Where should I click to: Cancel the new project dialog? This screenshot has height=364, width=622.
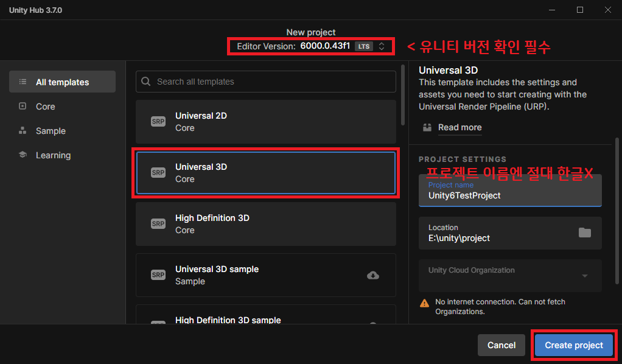click(501, 345)
